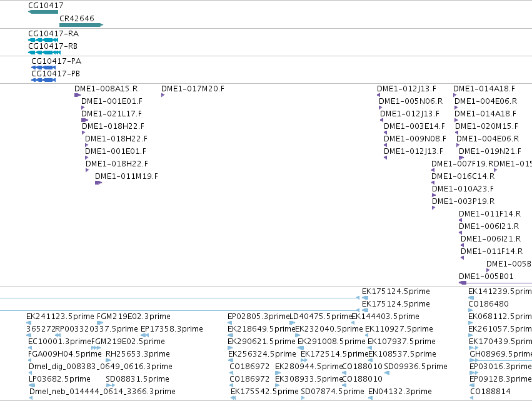Click the DME1-003E14.F label
The height and width of the screenshot is (401, 532).
pos(414,126)
